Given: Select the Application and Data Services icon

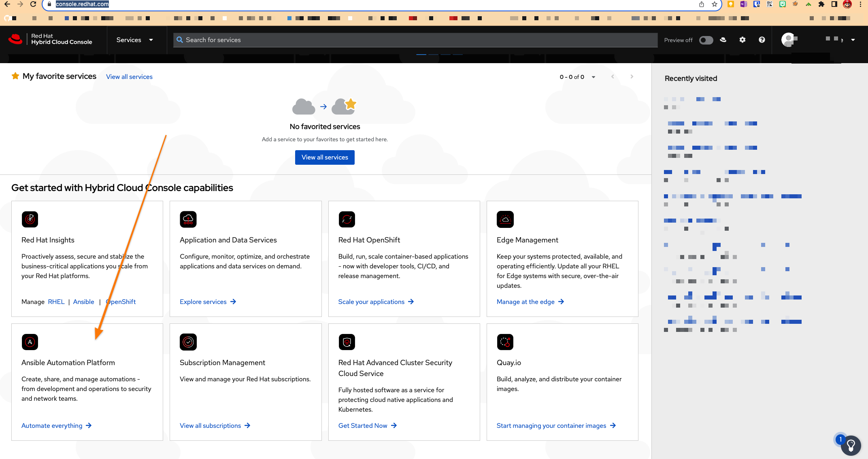Looking at the screenshot, I should click(x=188, y=219).
